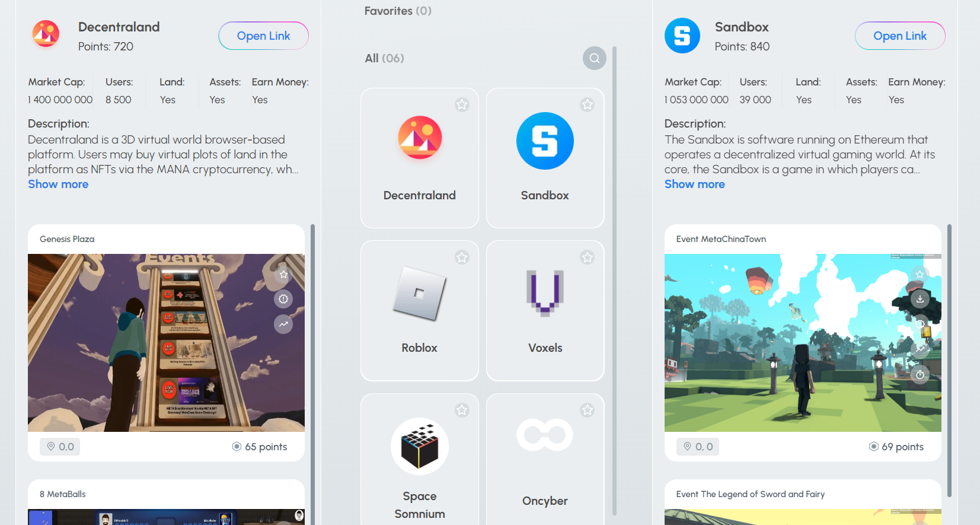Open Link for Sandbox
980x525 pixels.
pos(900,36)
